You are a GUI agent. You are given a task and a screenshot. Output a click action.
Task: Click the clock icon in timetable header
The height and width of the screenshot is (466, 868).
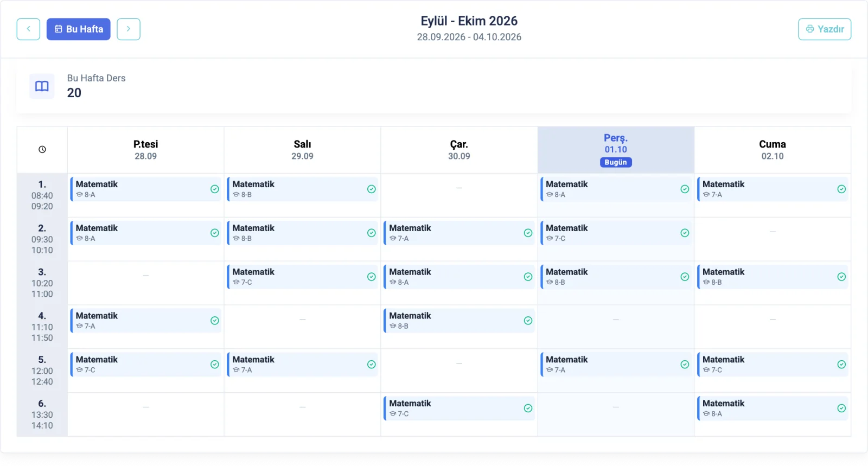42,150
